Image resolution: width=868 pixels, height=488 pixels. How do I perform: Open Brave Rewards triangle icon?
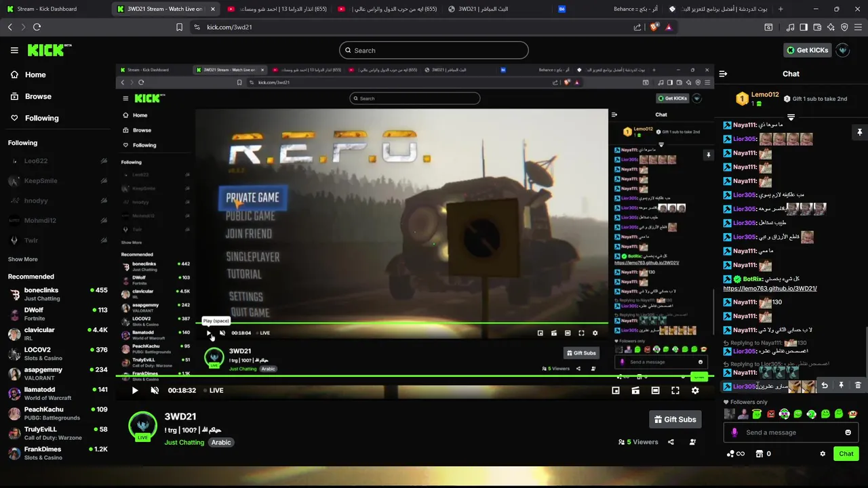click(669, 27)
